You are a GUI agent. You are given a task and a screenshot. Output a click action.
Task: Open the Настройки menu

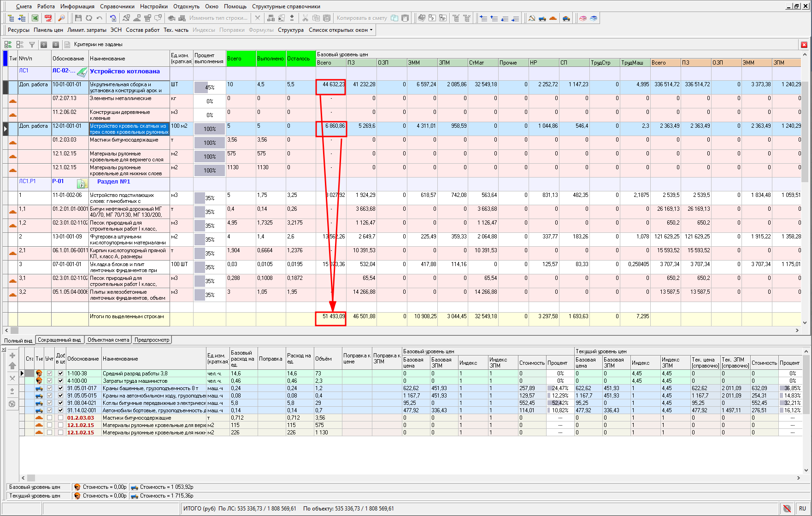click(x=154, y=6)
